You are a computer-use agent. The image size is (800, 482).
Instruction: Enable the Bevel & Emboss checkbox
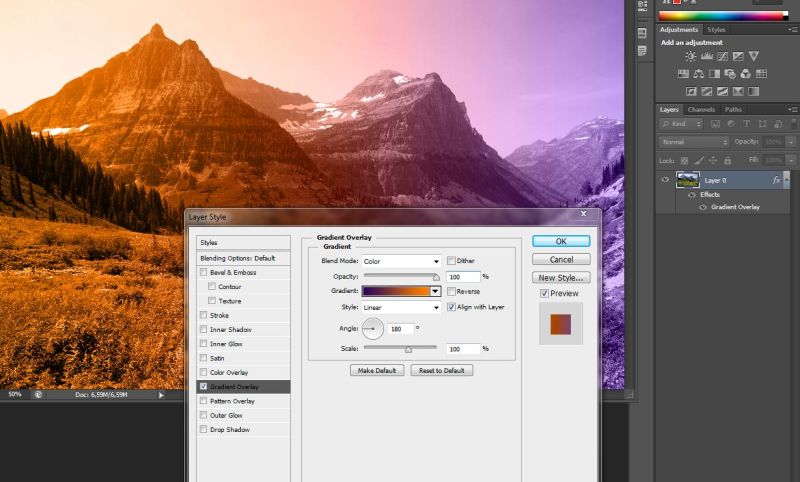(204, 272)
